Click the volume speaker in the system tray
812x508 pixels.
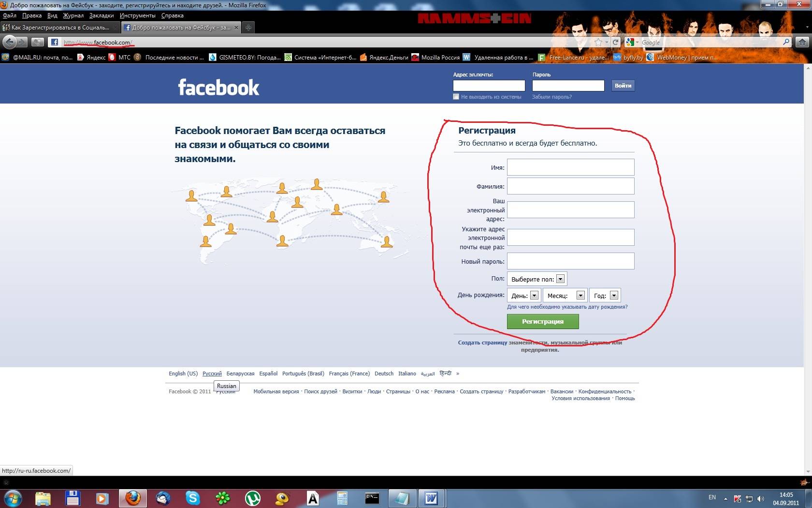(761, 499)
